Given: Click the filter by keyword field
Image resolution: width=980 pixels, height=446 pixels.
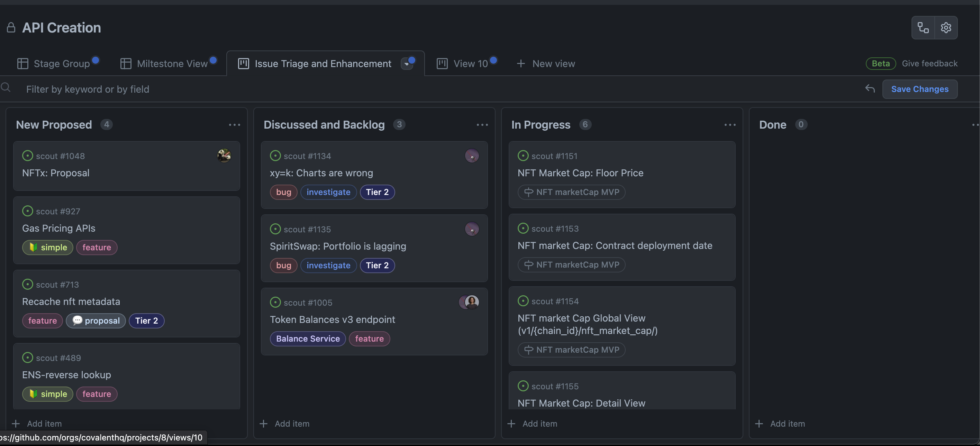Looking at the screenshot, I should click(88, 89).
